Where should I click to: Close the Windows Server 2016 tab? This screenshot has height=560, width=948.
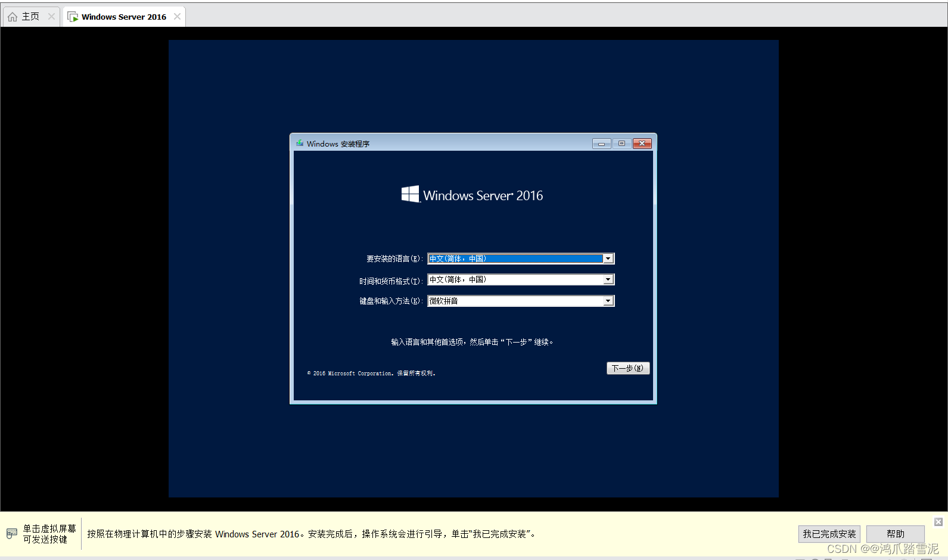177,17
